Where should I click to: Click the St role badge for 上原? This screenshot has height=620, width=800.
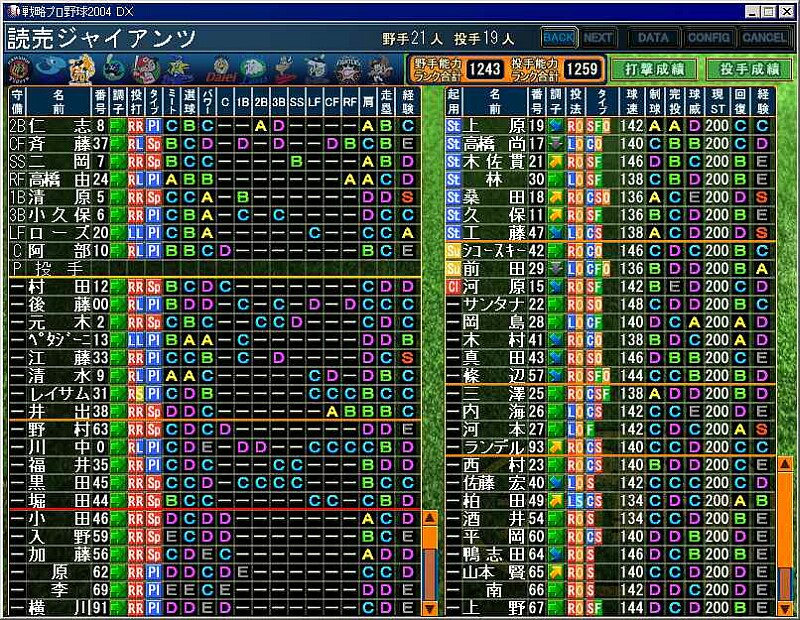click(453, 126)
